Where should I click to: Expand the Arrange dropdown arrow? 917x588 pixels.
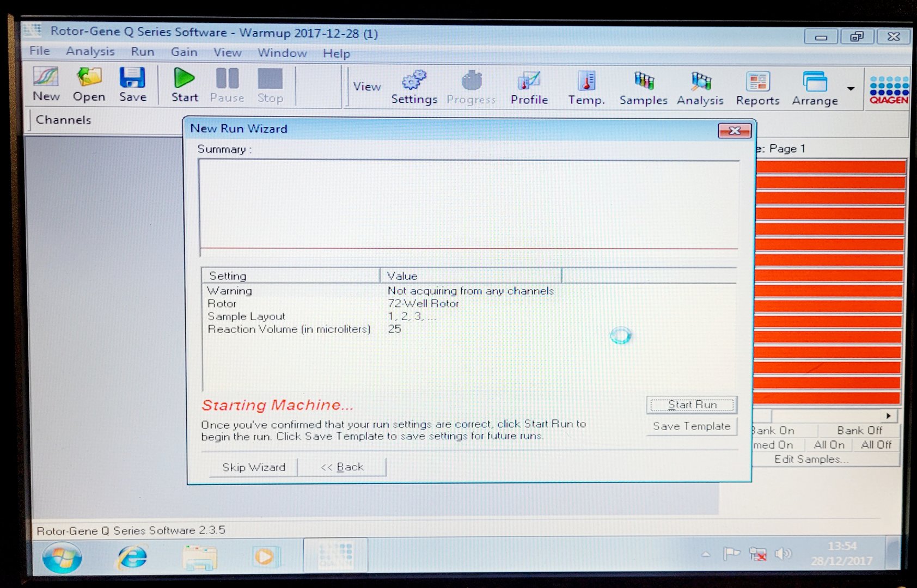click(x=851, y=88)
